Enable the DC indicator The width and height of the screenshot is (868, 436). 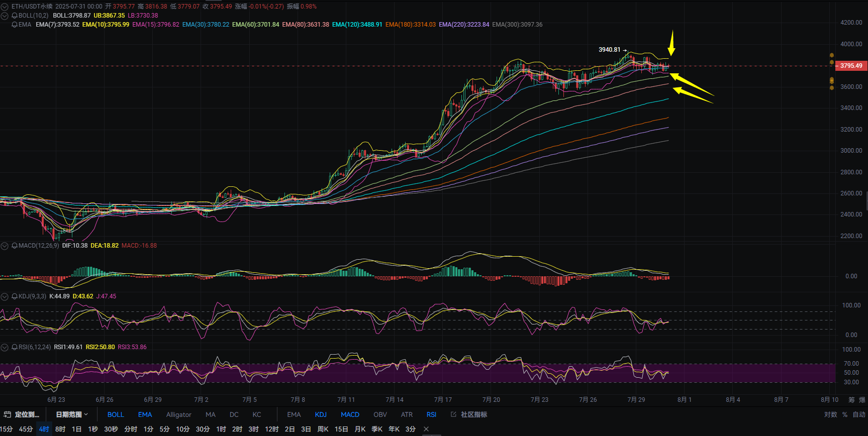coord(234,414)
